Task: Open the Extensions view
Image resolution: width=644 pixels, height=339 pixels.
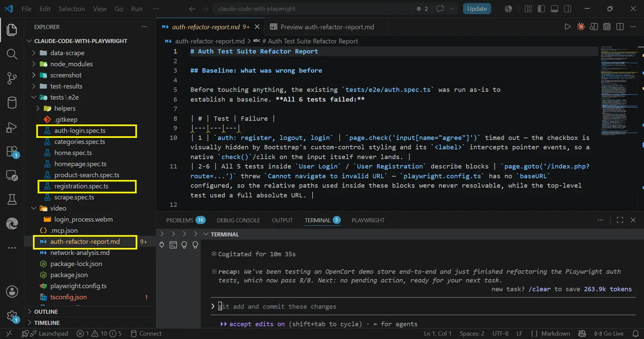Action: (12, 152)
